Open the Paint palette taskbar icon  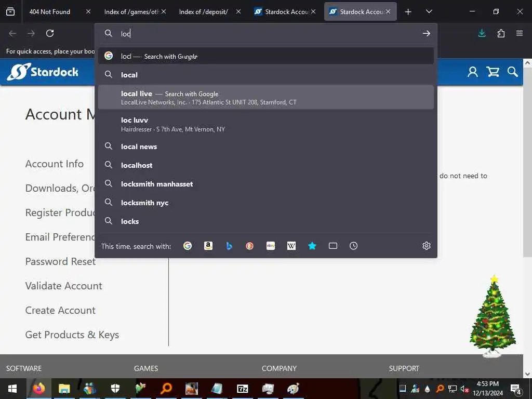click(x=293, y=389)
